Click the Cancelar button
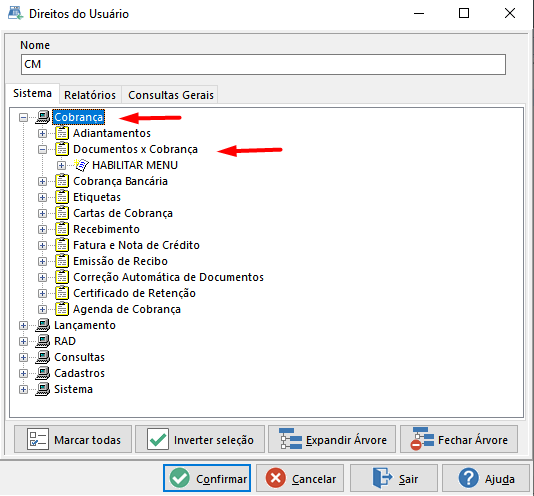This screenshot has width=534, height=496. [x=300, y=478]
